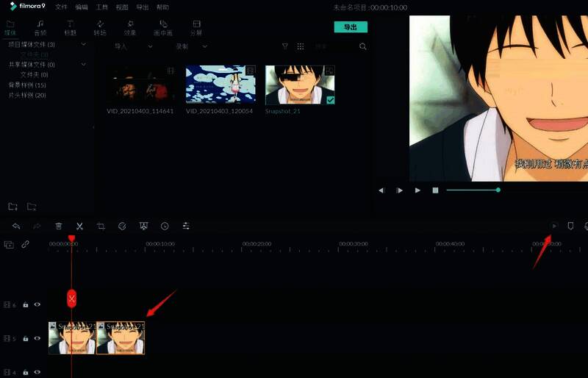The width and height of the screenshot is (588, 378).
Task: Select the second Snapshot_21 clip on track 5
Action: [121, 338]
